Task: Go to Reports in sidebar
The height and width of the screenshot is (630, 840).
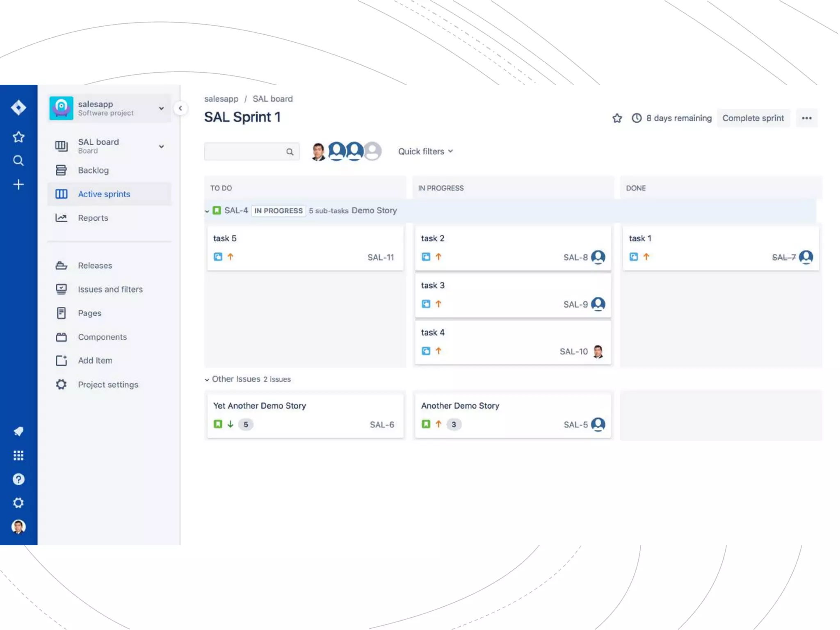Action: [93, 218]
